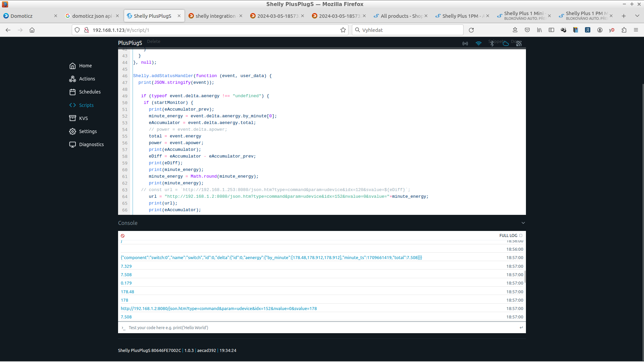
Task: Click code line 64 url assignment
Action: click(288, 197)
